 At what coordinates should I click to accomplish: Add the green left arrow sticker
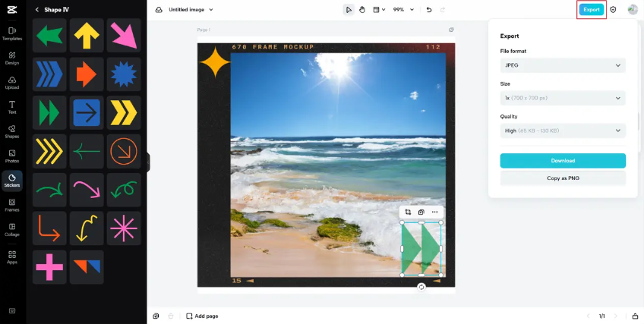[x=49, y=35]
